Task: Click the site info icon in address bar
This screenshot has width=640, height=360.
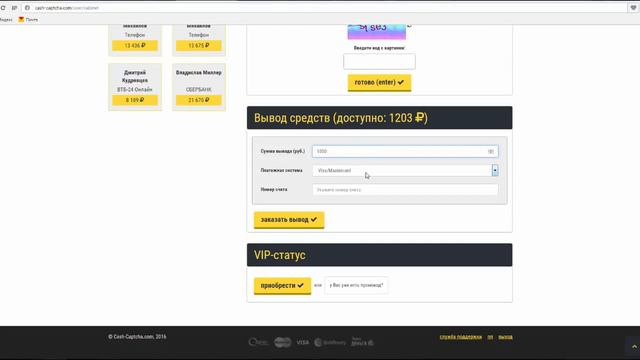Action: pos(27,8)
